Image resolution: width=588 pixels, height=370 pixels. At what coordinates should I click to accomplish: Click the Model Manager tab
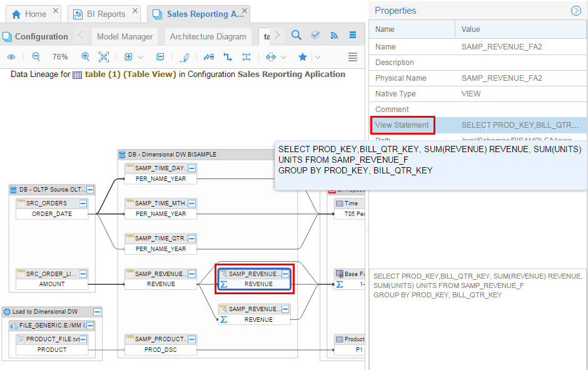click(x=124, y=36)
